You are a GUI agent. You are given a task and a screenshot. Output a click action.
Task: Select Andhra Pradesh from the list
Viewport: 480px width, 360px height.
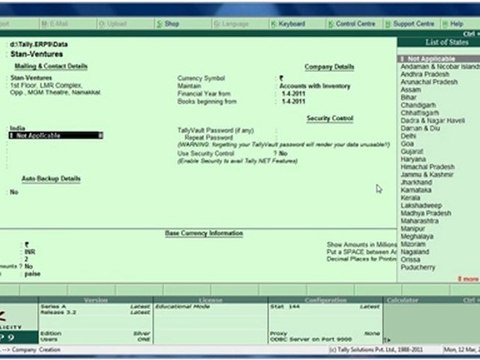click(x=425, y=74)
